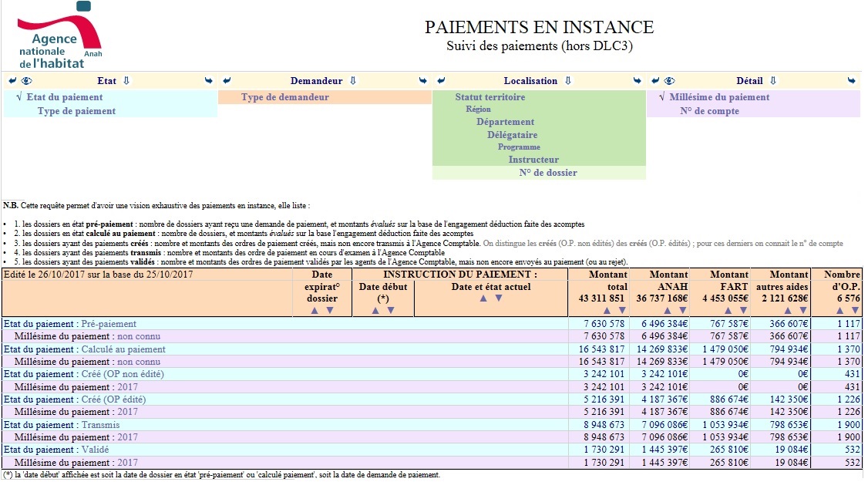Image resolution: width=868 pixels, height=482 pixels.
Task: Sort Date début column descending
Action: click(391, 311)
